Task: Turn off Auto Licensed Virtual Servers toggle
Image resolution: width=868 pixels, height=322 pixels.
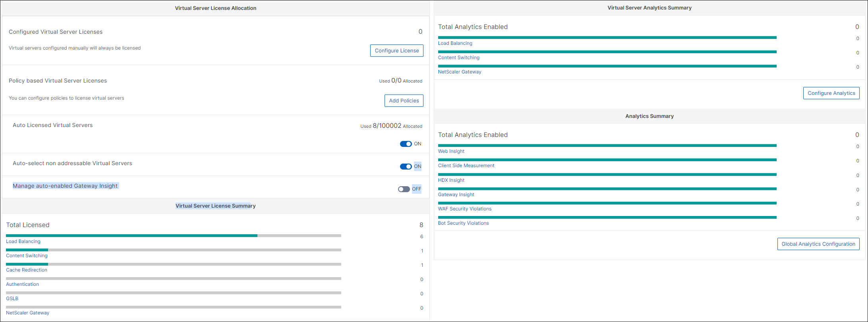Action: point(406,144)
